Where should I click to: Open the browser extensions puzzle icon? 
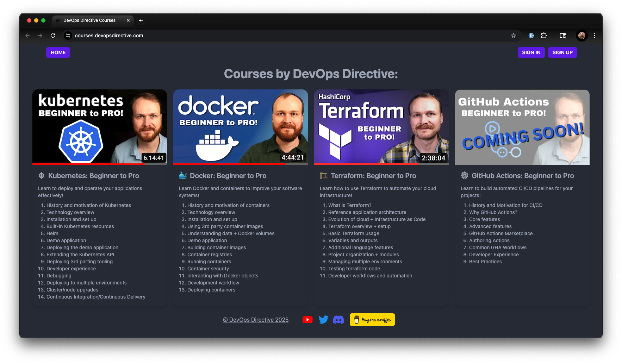coord(544,36)
